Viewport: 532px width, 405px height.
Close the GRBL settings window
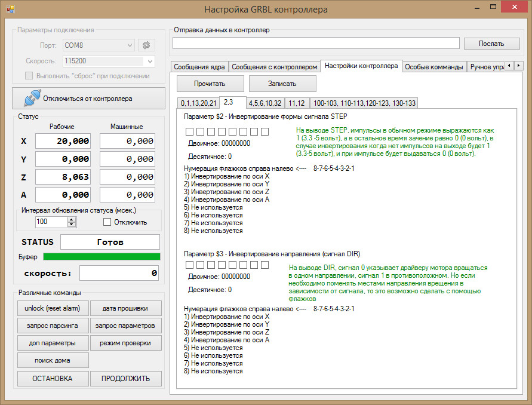click(x=515, y=7)
